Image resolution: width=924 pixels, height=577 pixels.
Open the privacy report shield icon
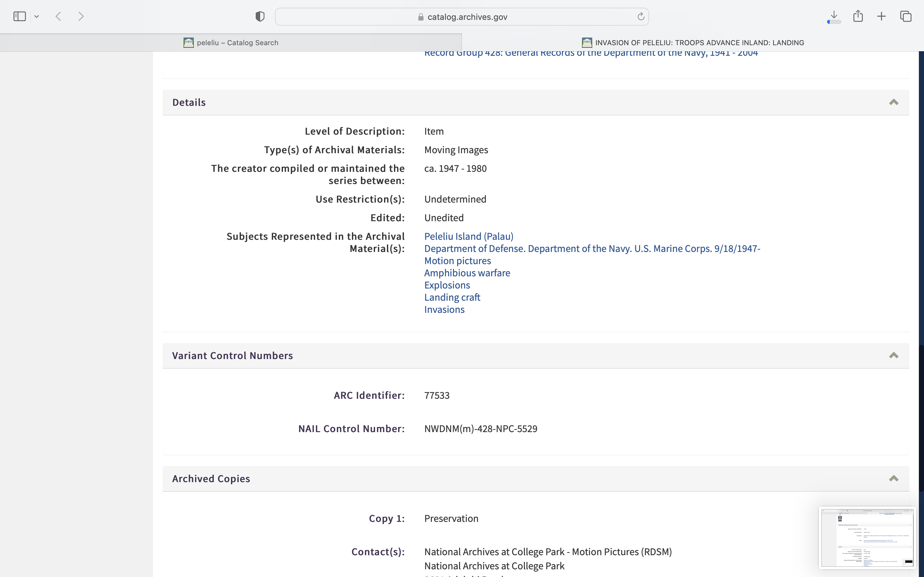pyautogui.click(x=260, y=16)
